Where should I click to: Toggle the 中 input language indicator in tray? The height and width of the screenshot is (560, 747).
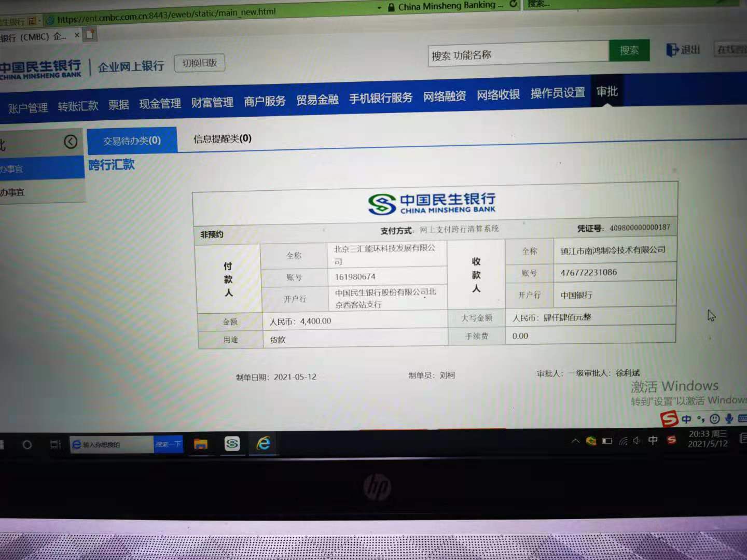(x=653, y=440)
